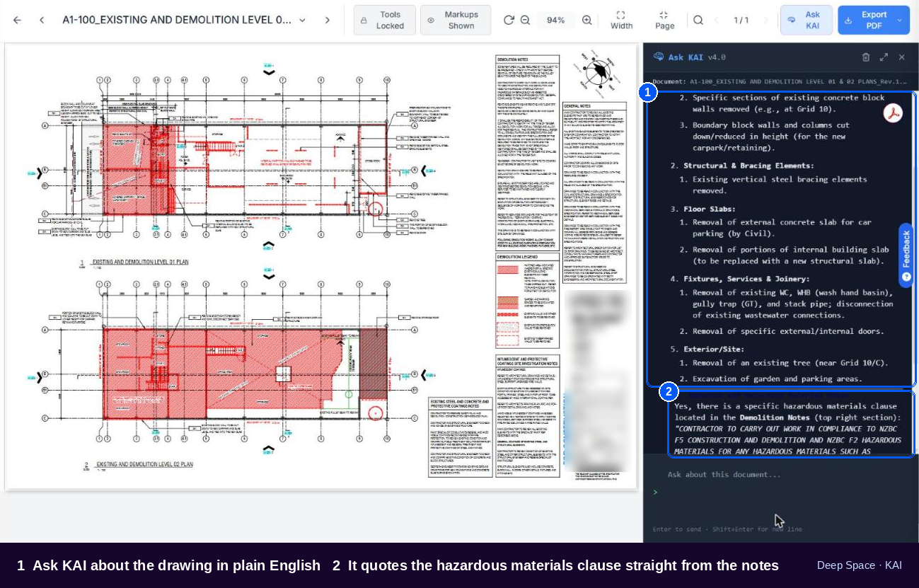Open the previous drawing with the left chevron
Image resolution: width=919 pixels, height=588 pixels.
click(42, 20)
